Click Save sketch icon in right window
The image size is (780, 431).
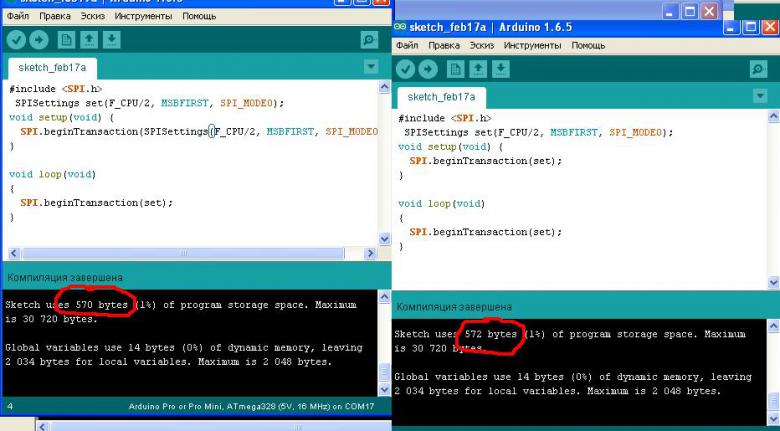(501, 69)
